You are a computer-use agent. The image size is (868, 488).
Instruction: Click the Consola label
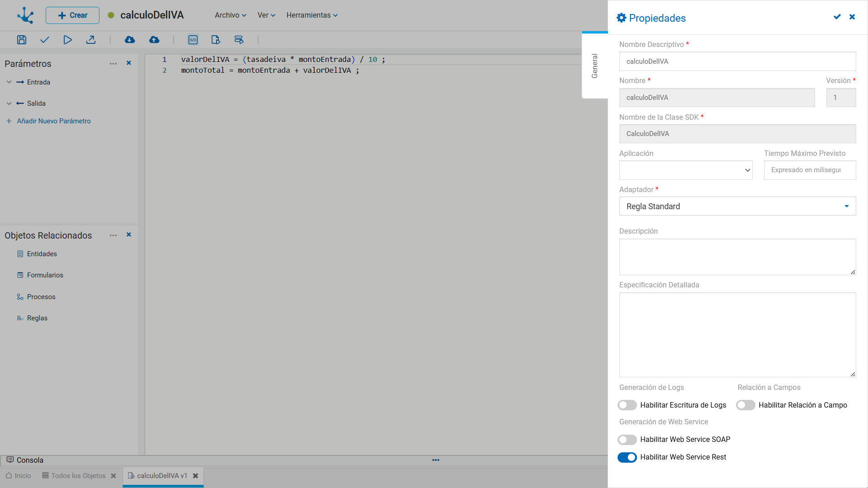(30, 460)
